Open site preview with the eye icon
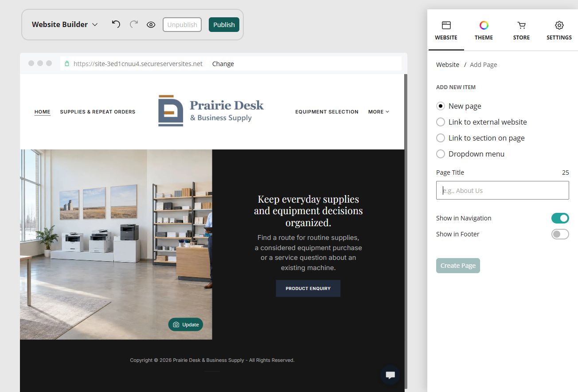Screen dimensions: 578x392 click(x=151, y=25)
